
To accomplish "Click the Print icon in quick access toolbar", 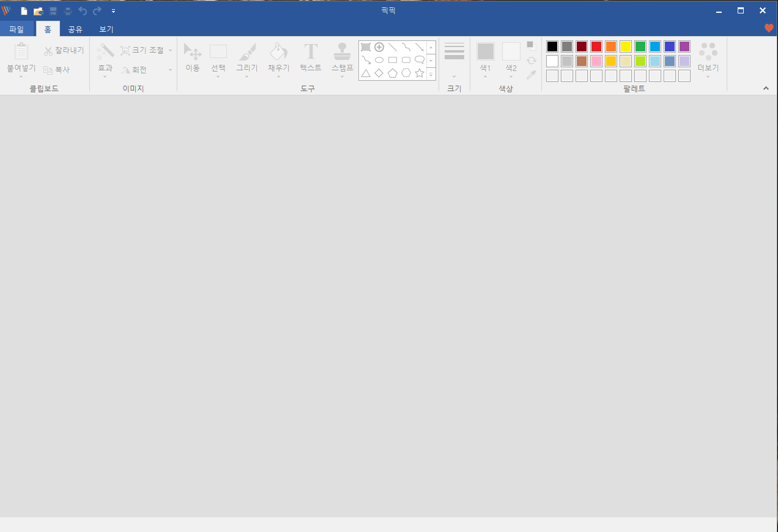I will 68,11.
